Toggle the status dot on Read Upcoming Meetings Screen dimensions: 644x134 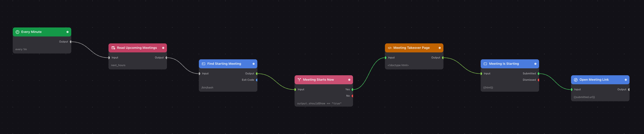[163, 48]
